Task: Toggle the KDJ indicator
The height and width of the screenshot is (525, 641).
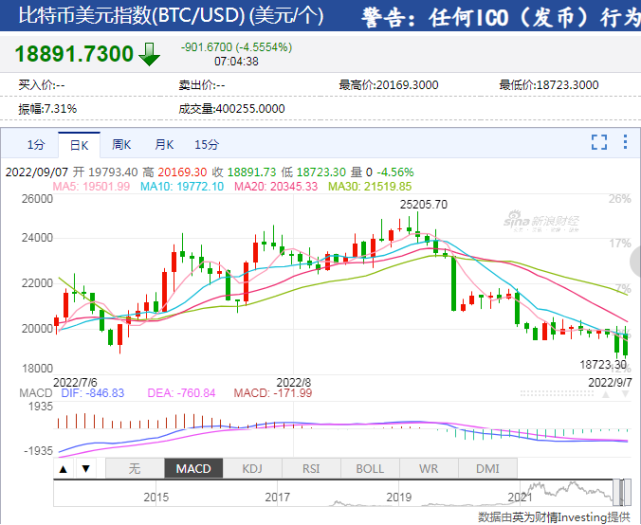Action: [x=252, y=468]
